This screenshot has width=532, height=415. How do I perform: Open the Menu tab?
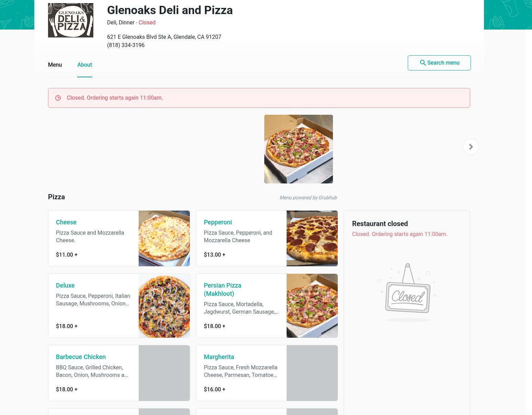point(55,65)
